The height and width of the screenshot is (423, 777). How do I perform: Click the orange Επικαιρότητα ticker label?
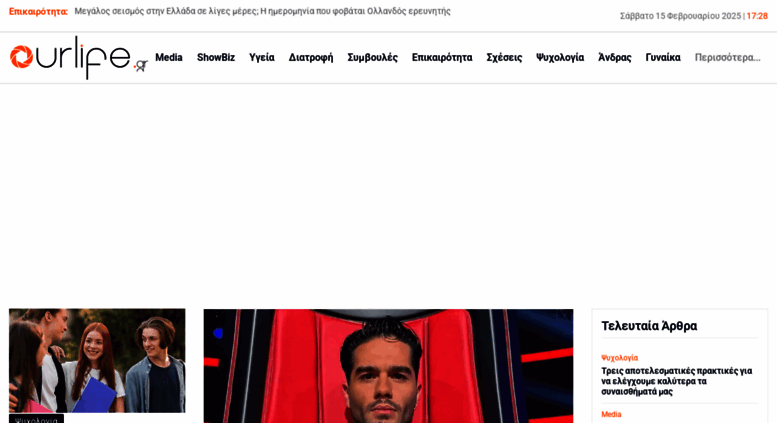coord(38,11)
